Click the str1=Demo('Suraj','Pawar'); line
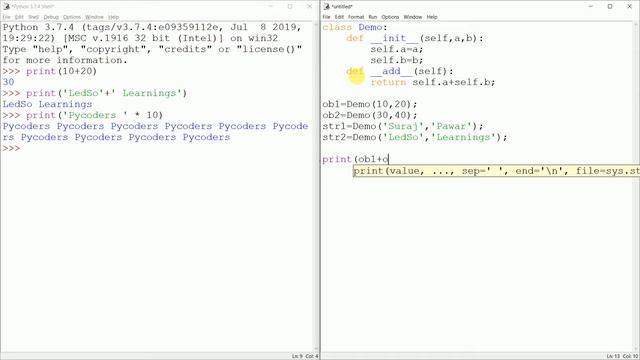This screenshot has height=360, width=640. click(x=402, y=126)
